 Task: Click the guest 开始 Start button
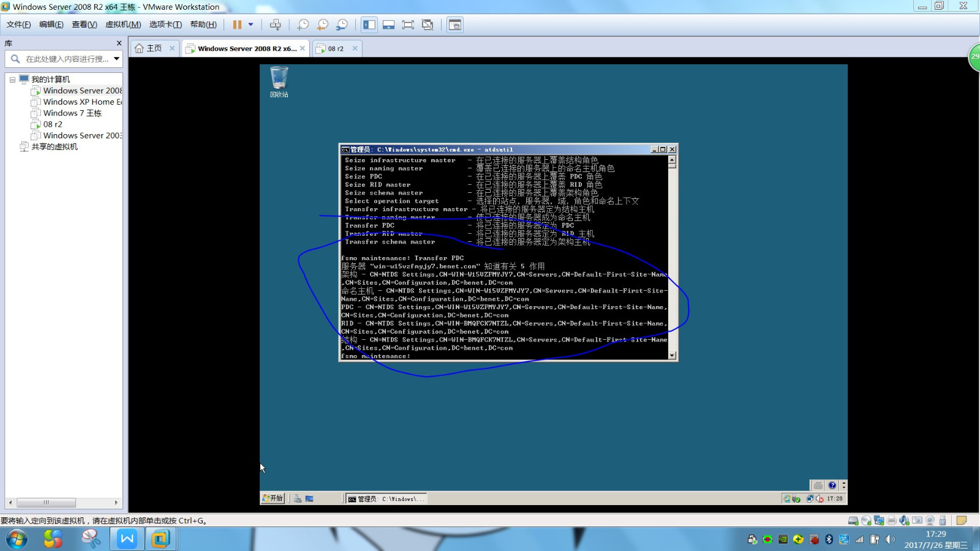tap(273, 498)
